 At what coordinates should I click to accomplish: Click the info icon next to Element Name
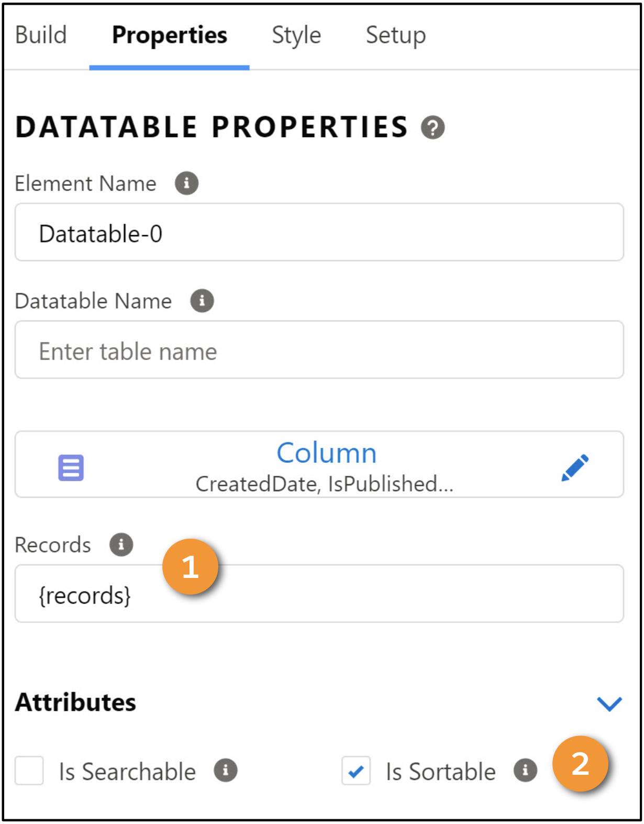click(186, 183)
